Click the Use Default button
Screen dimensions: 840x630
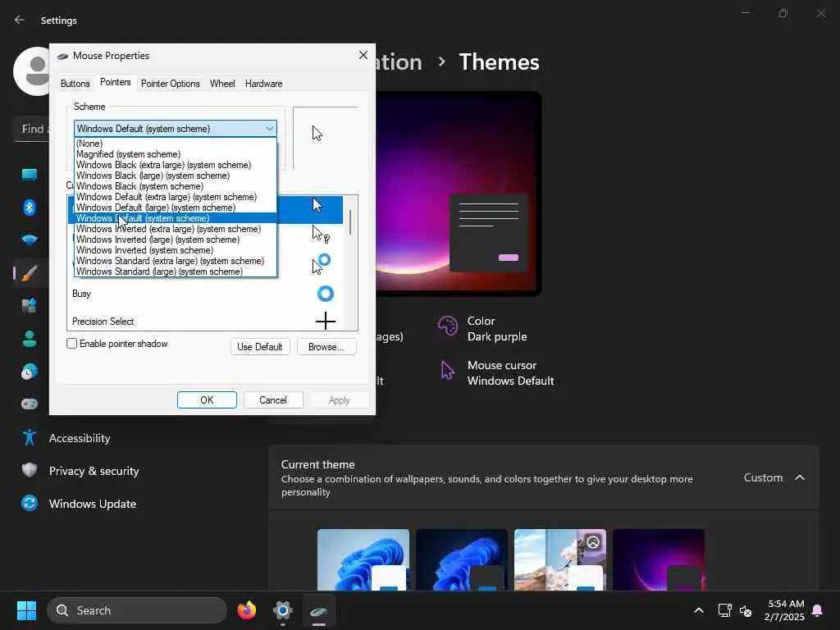pos(260,347)
